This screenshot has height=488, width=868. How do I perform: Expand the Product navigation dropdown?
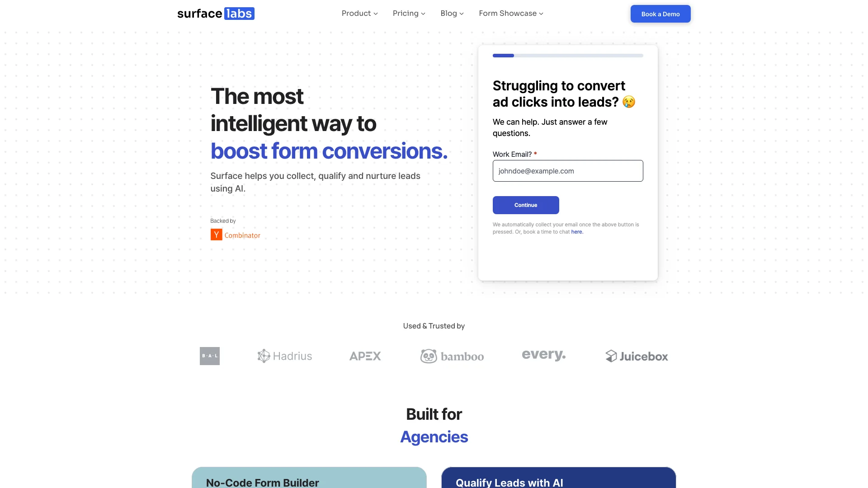[x=359, y=13]
